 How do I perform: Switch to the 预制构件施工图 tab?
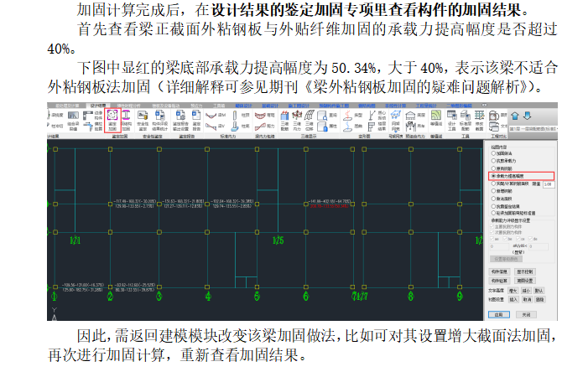click(x=334, y=106)
